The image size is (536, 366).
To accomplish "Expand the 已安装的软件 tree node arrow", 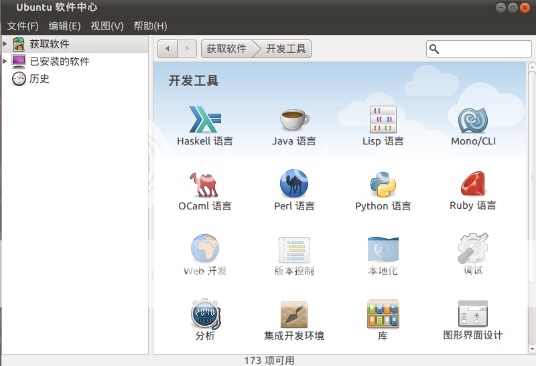I will click(5, 61).
